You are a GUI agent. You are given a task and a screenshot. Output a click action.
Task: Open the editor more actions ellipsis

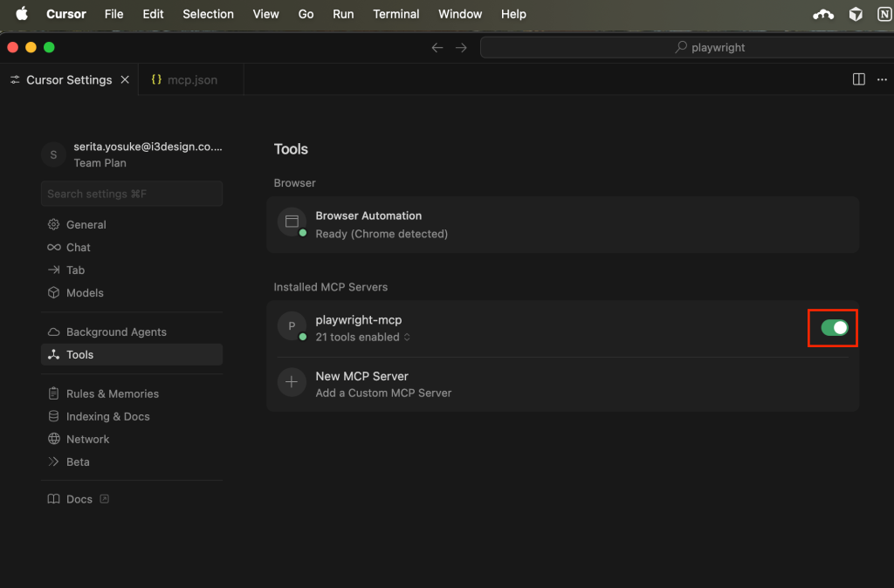point(881,79)
